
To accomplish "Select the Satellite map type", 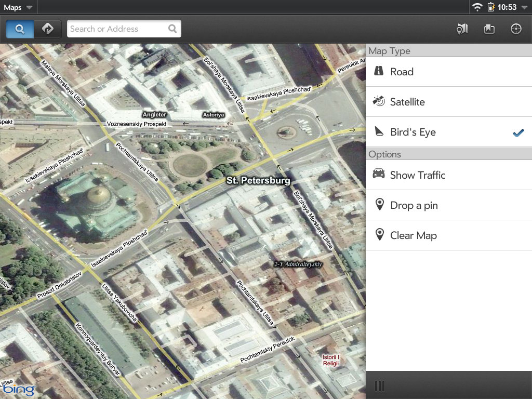I will pyautogui.click(x=448, y=102).
